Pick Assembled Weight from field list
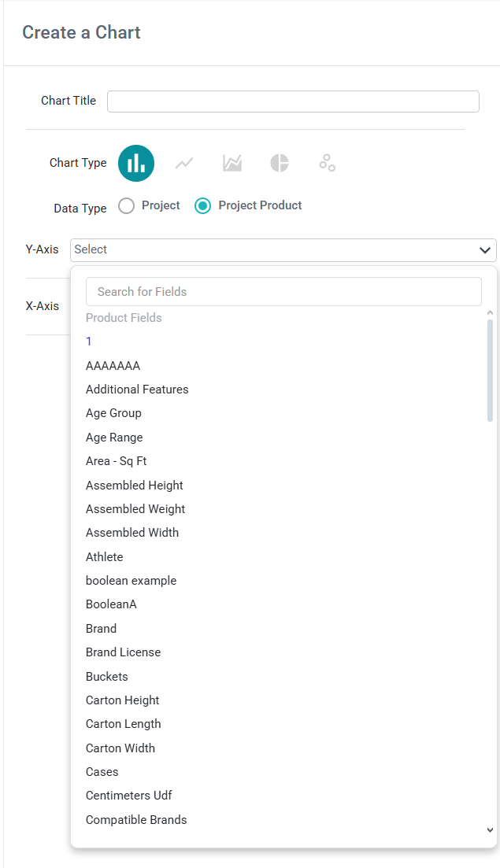 (x=135, y=508)
